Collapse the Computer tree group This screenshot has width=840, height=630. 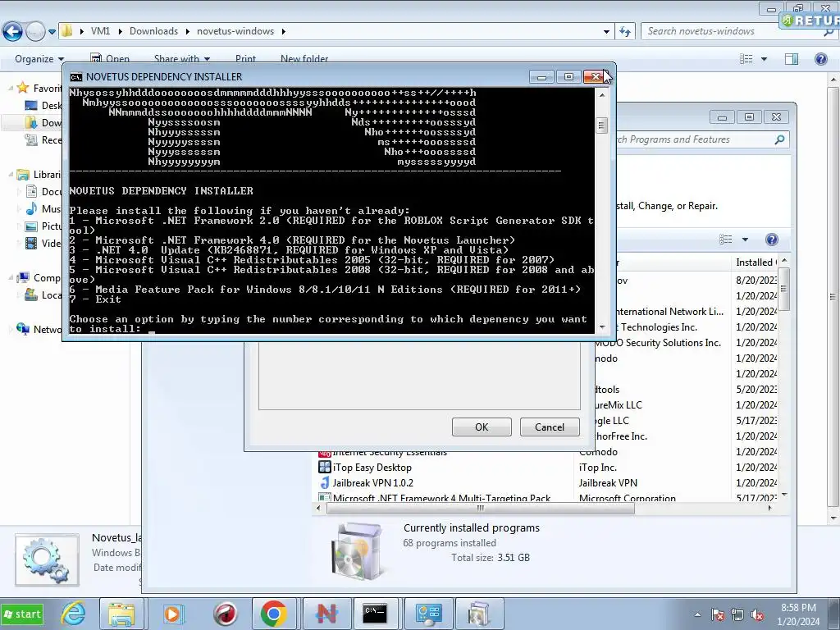click(11, 277)
